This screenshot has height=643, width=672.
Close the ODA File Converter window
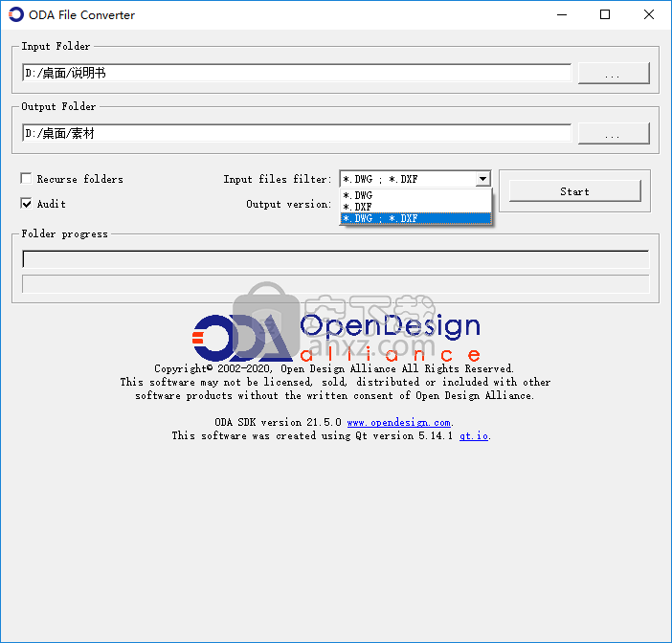pyautogui.click(x=649, y=14)
